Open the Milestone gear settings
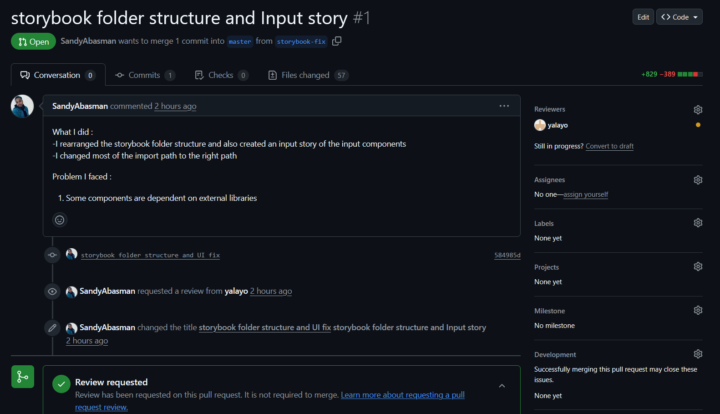 698,311
